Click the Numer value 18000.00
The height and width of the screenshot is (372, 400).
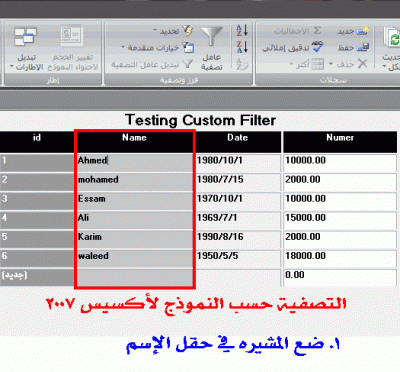[340, 258]
